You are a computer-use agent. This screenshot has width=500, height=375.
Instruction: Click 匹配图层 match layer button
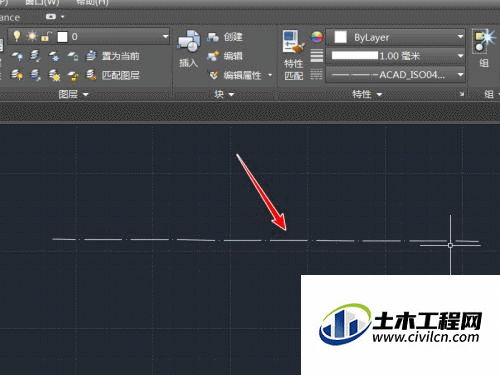[113, 75]
